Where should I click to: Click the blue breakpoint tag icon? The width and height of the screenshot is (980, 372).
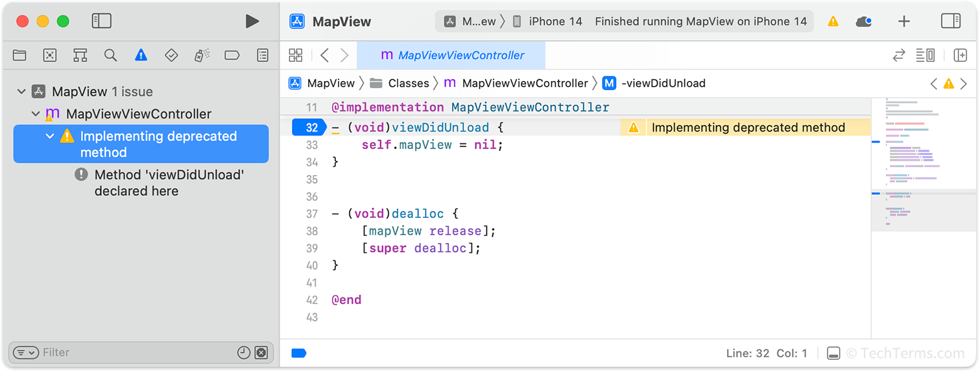[x=299, y=353]
